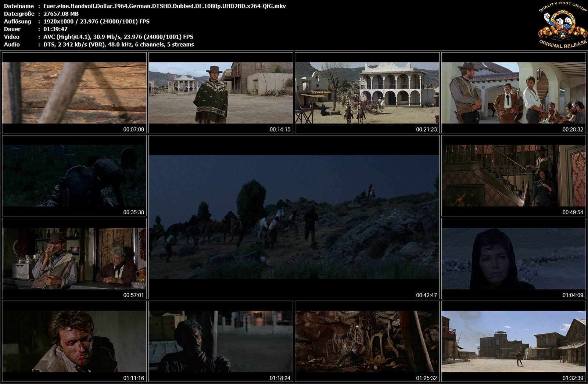Screen dimensions: 588x384
Task: Click the 01:25:32 timestamp text
Action: point(427,378)
